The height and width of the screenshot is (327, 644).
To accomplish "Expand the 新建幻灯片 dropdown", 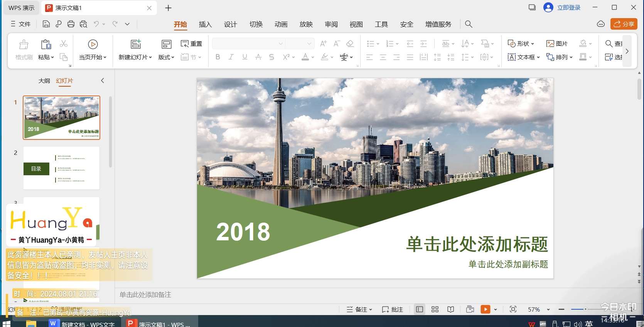I will pos(150,57).
